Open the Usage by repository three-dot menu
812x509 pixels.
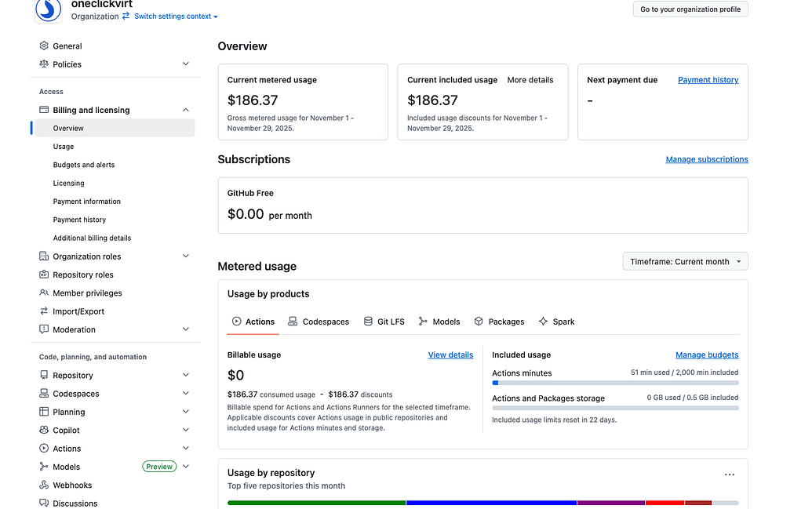[729, 474]
